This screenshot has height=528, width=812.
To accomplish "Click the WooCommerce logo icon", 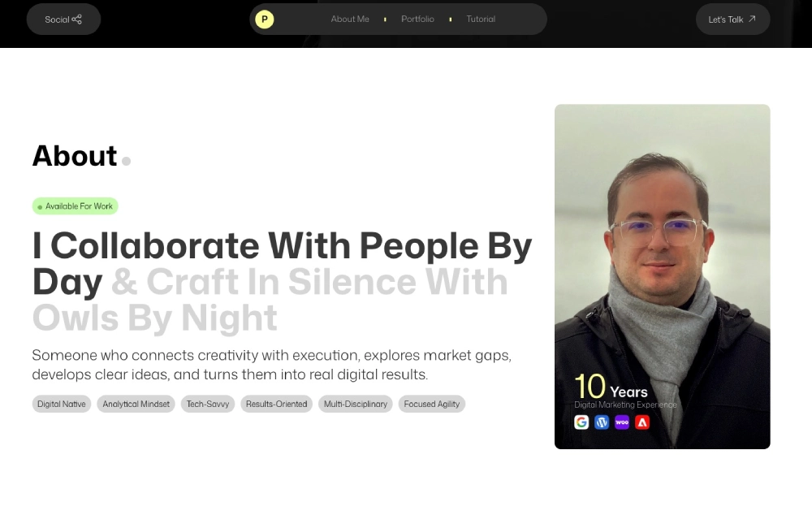I will [x=622, y=422].
